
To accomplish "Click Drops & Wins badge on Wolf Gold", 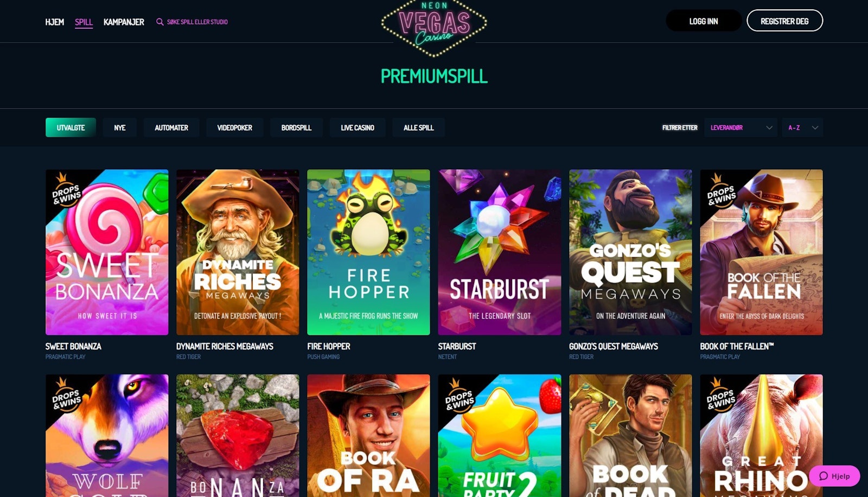I will pyautogui.click(x=66, y=395).
